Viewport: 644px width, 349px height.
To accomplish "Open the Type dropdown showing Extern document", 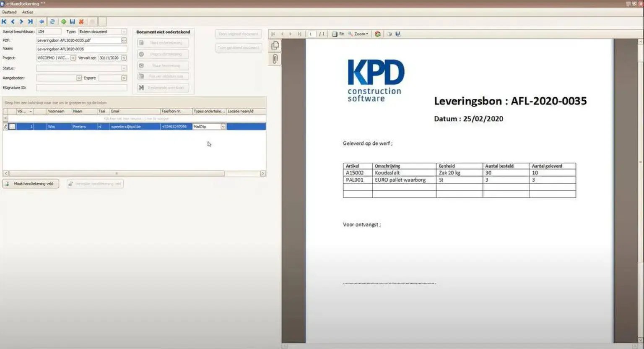I will [x=124, y=32].
